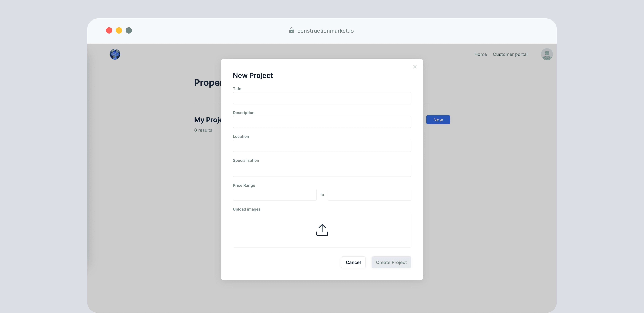Click the Upload images label

point(247,209)
